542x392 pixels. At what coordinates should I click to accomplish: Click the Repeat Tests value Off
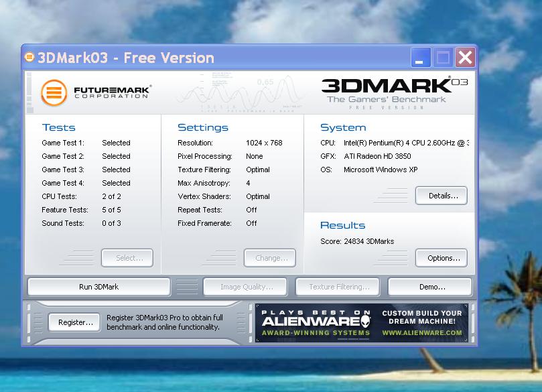click(251, 210)
